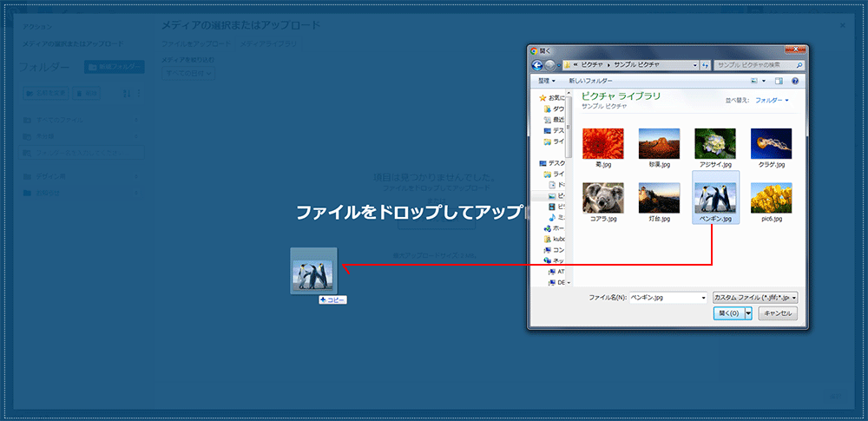Click the 新しいフォルダー button in the dialog

coord(591,81)
